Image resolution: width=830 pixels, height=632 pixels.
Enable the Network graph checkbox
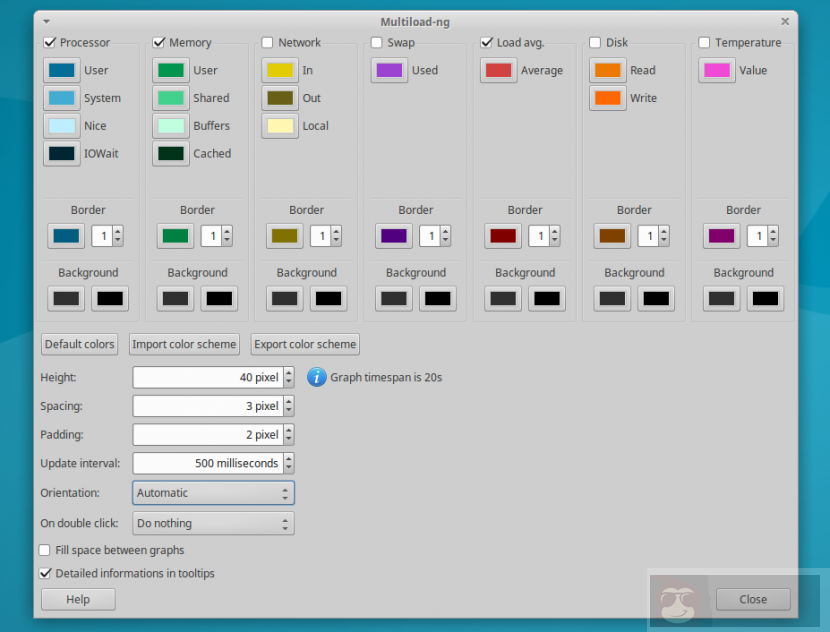click(267, 43)
